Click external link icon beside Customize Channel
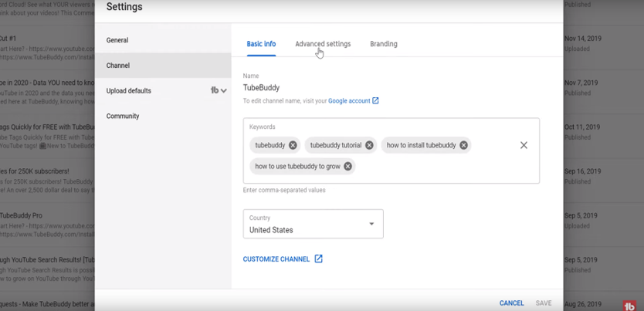 tap(318, 259)
